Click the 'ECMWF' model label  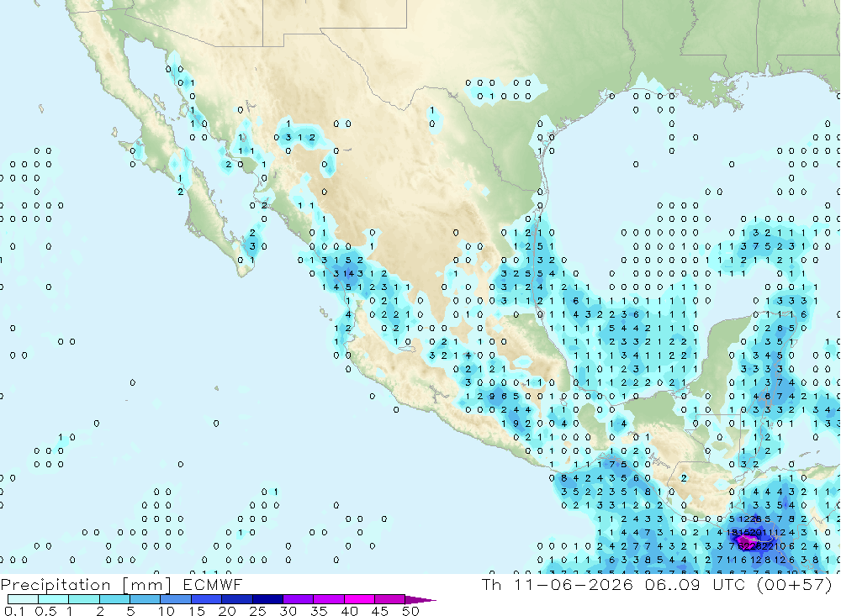(213, 584)
